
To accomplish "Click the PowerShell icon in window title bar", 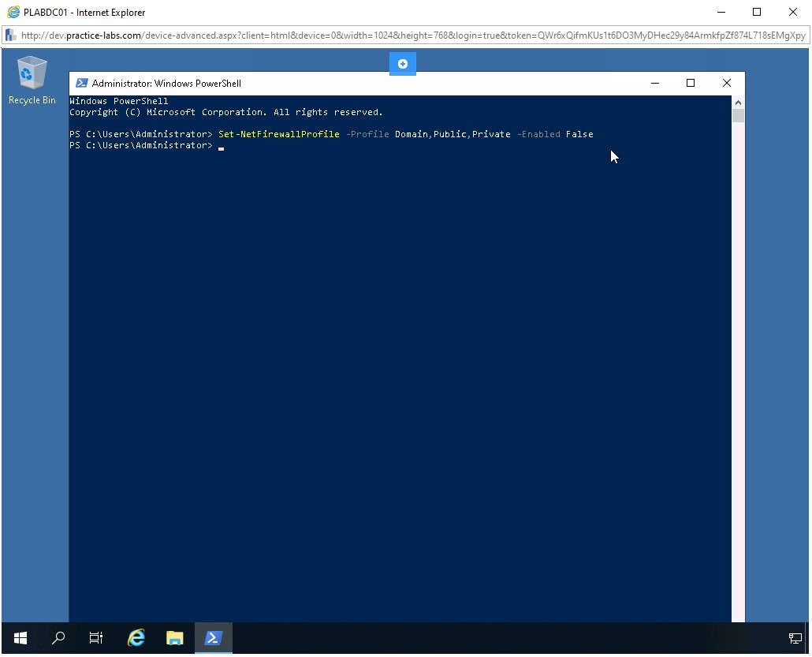I will tap(81, 84).
